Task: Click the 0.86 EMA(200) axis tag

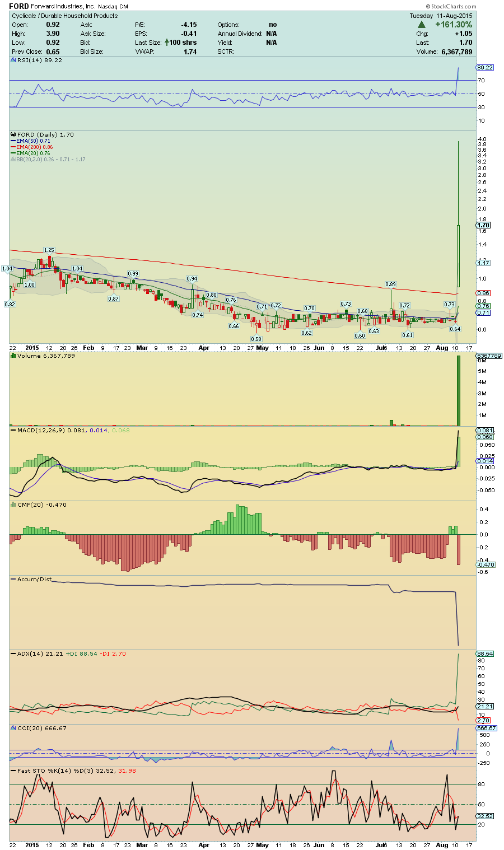Action: 483,293
